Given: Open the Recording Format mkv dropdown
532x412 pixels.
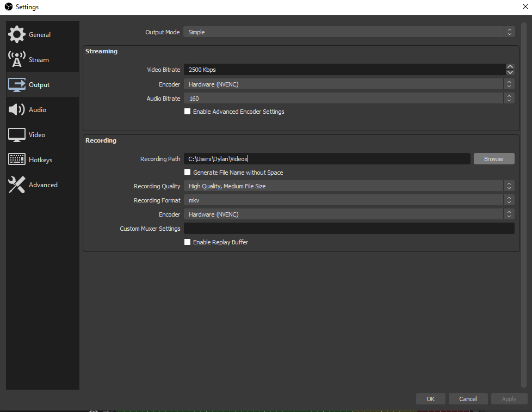Looking at the screenshot, I should click(349, 200).
